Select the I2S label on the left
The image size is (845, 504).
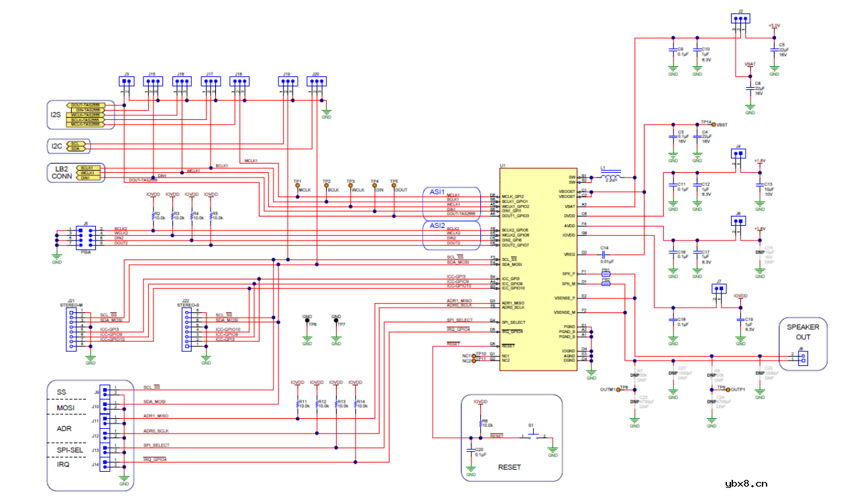click(56, 115)
